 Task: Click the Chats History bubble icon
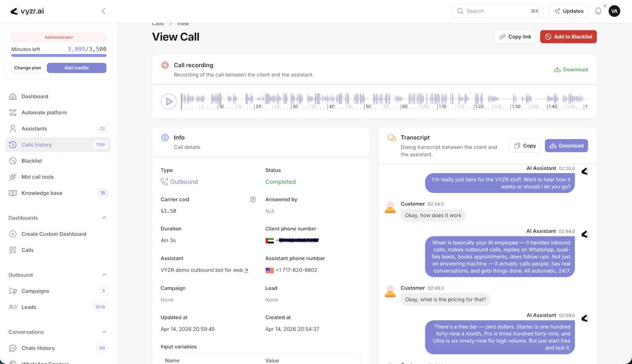(x=13, y=348)
